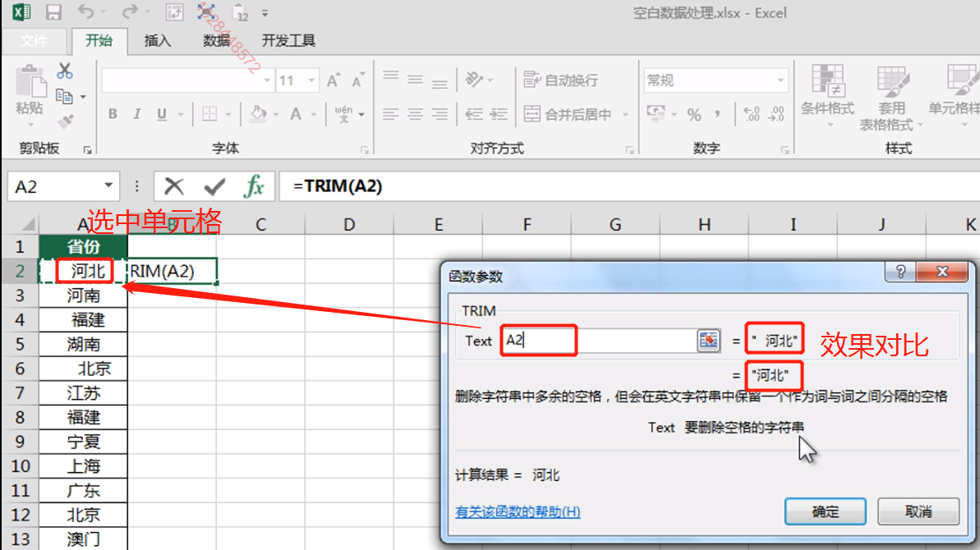Switch to the 开发工具 Developer tab
This screenshot has height=550, width=980.
click(288, 40)
